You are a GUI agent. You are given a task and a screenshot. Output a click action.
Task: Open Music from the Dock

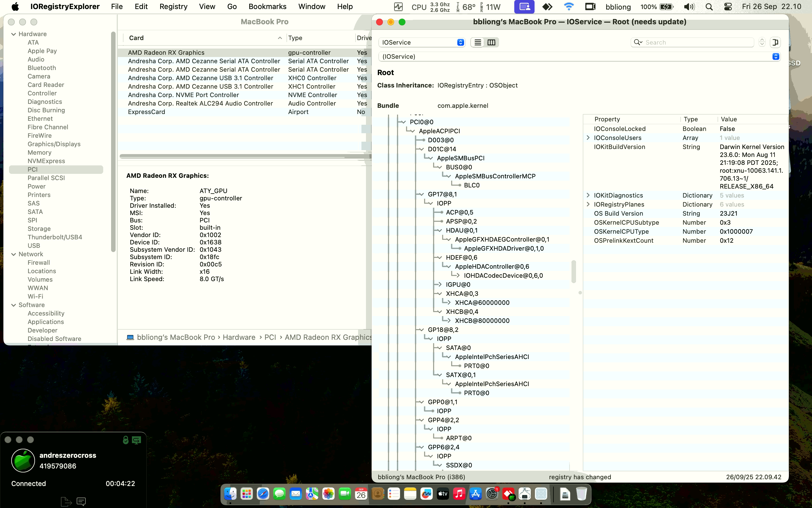(459, 494)
